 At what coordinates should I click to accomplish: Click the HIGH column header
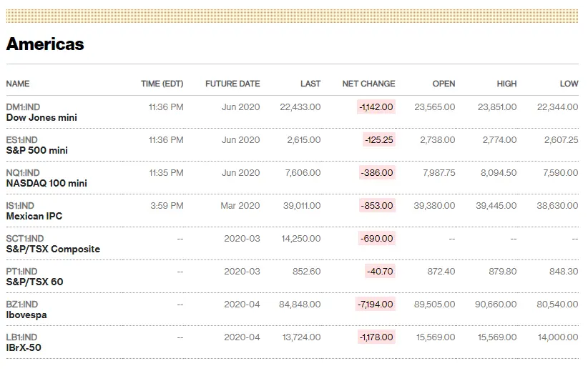coord(506,84)
